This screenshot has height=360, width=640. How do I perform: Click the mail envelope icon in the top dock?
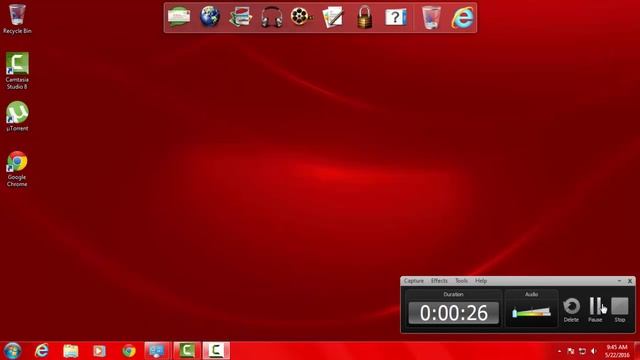179,17
